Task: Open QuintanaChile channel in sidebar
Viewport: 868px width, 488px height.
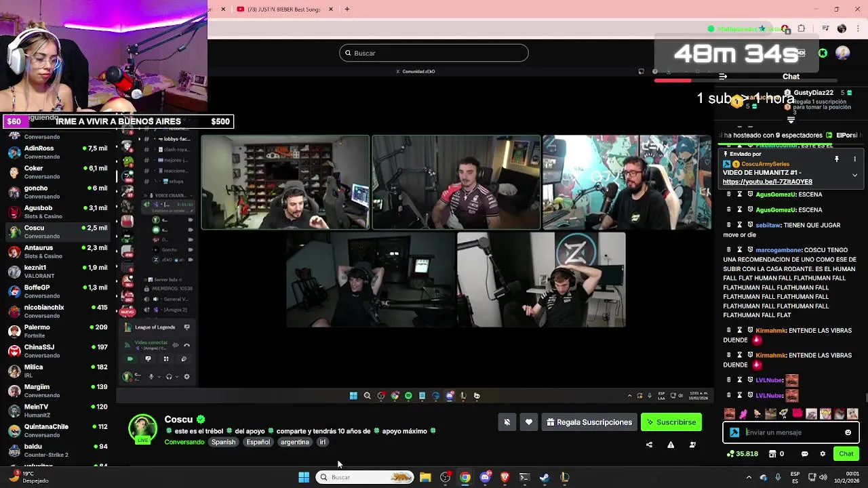Action: (x=58, y=430)
